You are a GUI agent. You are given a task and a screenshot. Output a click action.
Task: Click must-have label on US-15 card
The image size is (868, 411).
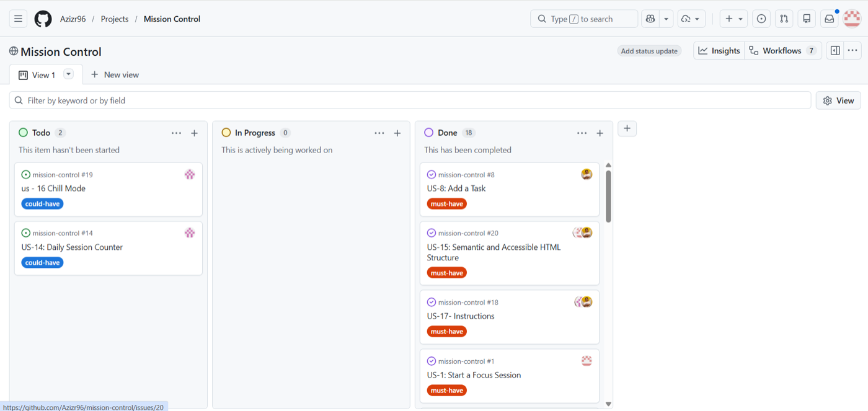(x=447, y=273)
